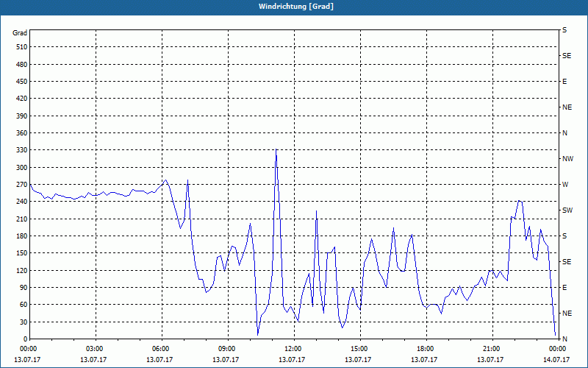Click the 15:00 time label

(x=360, y=349)
